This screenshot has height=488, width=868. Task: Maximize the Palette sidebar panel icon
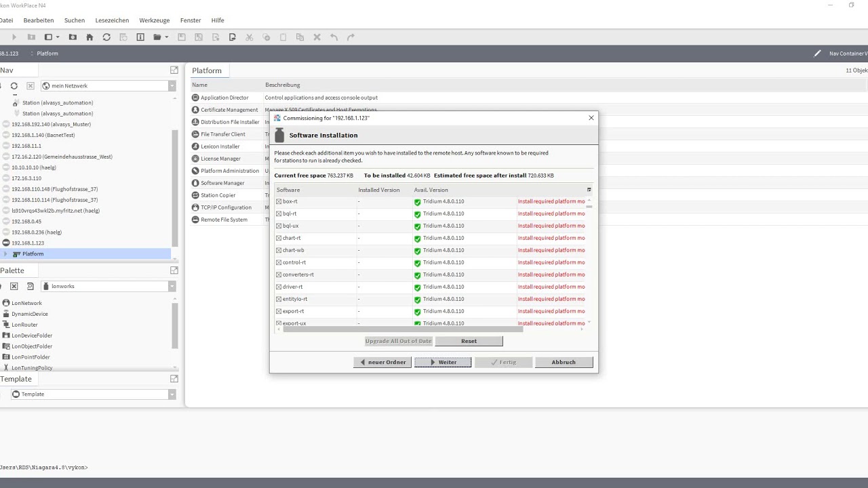[174, 270]
